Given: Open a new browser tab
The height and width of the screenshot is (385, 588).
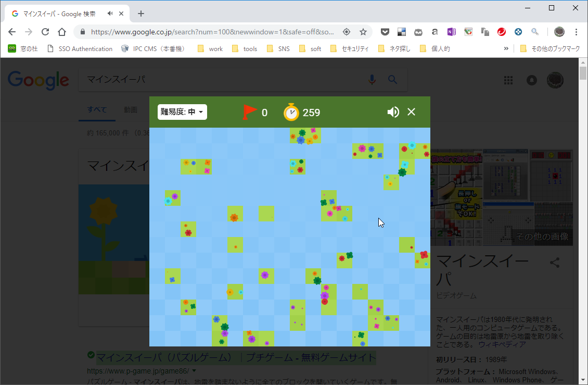Looking at the screenshot, I should click(140, 14).
